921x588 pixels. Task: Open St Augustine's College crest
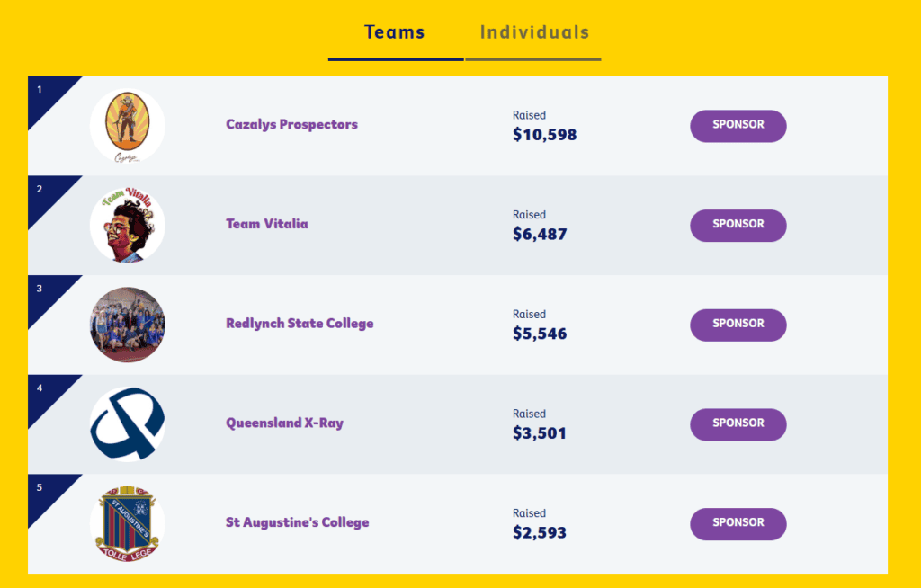click(128, 523)
